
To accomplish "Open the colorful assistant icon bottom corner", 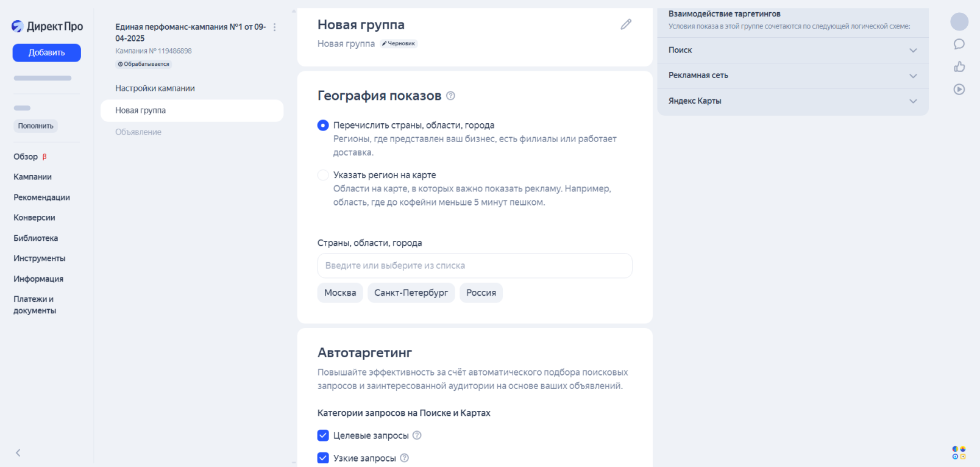I will [x=959, y=452].
